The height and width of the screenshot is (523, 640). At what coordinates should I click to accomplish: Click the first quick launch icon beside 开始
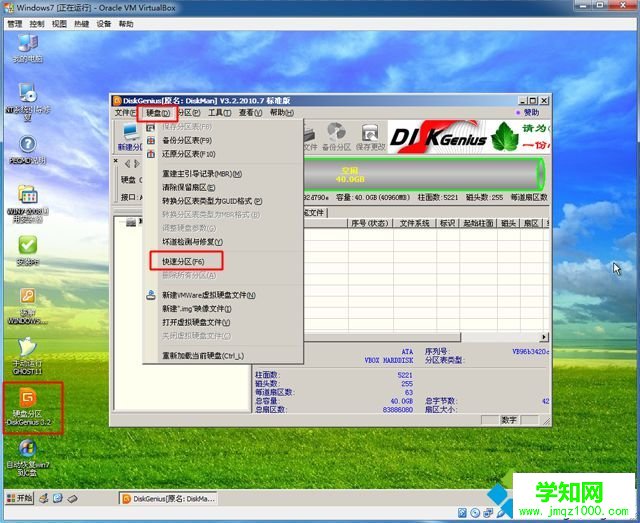click(x=44, y=498)
